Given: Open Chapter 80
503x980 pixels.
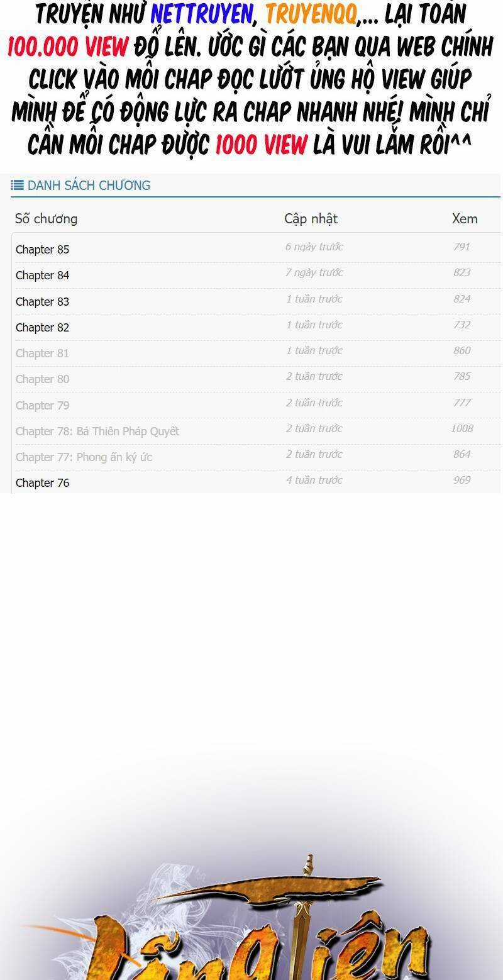Looking at the screenshot, I should coord(42,379).
